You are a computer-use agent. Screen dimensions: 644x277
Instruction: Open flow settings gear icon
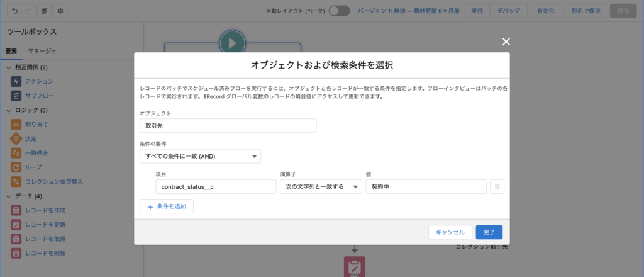click(60, 11)
